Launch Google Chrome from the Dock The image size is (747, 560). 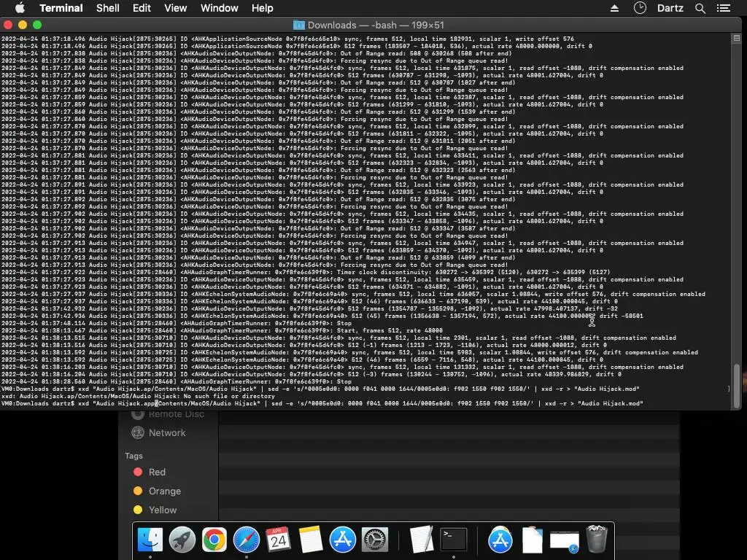pos(214,540)
